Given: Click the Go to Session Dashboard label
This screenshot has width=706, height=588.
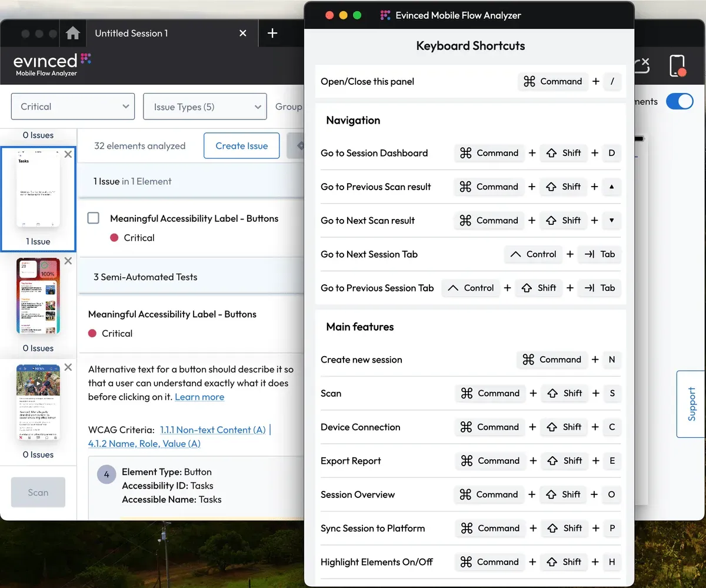Looking at the screenshot, I should 374,153.
